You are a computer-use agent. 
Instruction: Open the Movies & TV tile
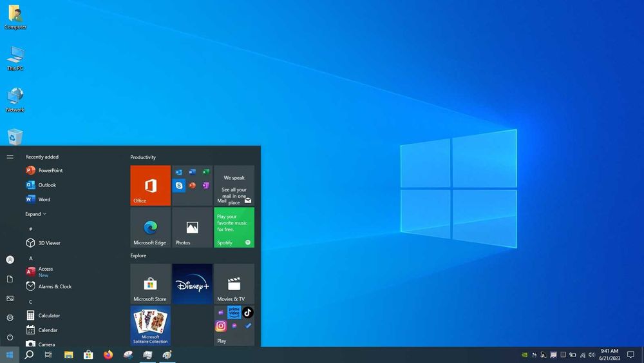(234, 284)
